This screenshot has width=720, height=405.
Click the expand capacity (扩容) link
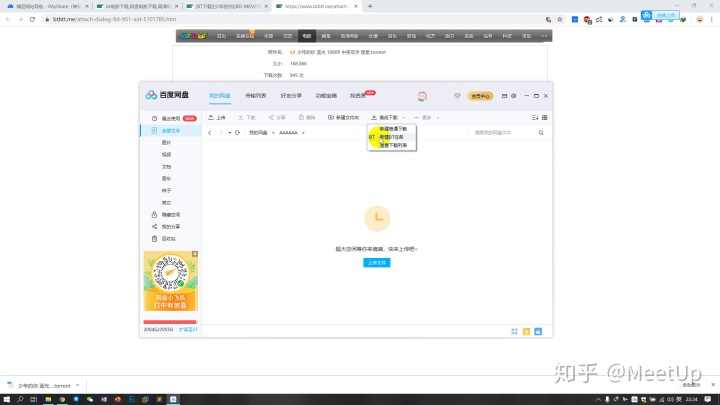pyautogui.click(x=188, y=330)
